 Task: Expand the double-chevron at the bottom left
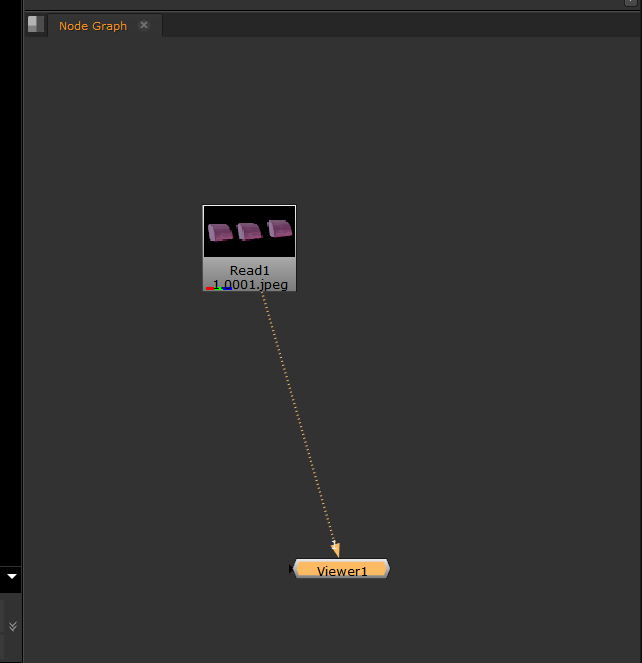pyautogui.click(x=13, y=626)
